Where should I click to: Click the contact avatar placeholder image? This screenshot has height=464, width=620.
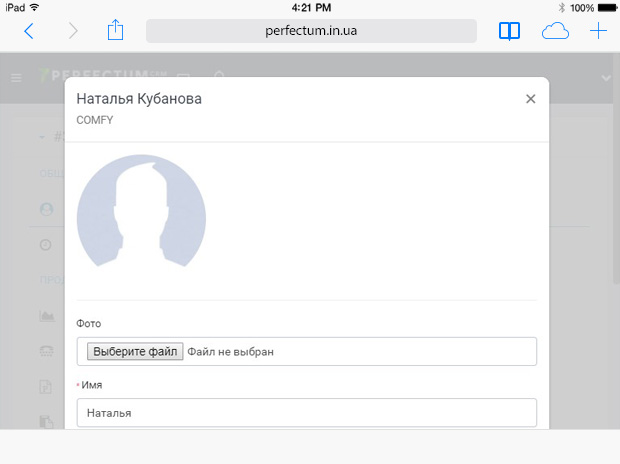click(x=141, y=211)
